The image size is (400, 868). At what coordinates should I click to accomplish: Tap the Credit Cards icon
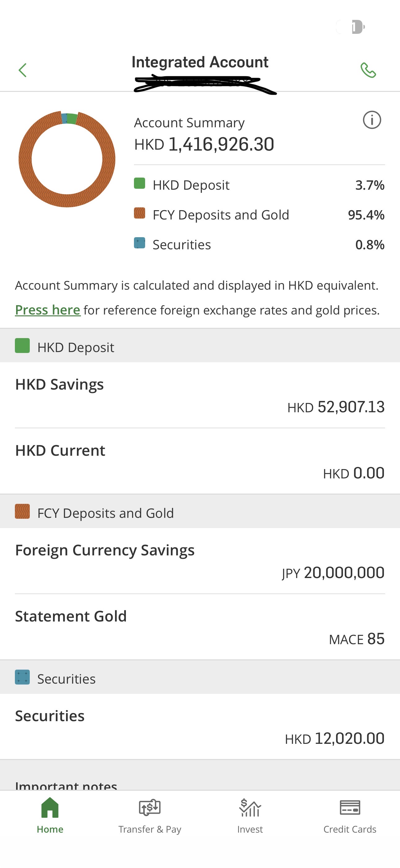click(x=350, y=808)
